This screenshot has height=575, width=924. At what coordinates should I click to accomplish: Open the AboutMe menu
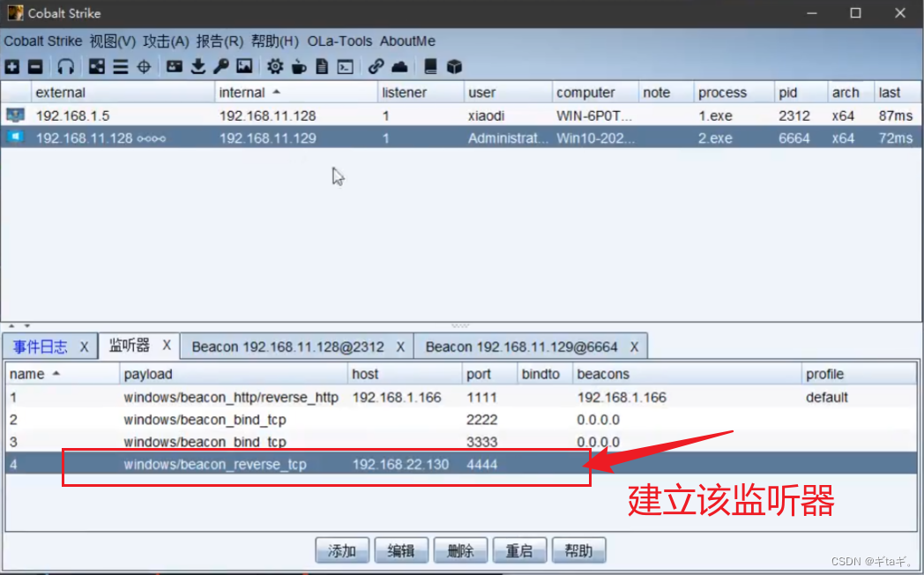click(408, 41)
